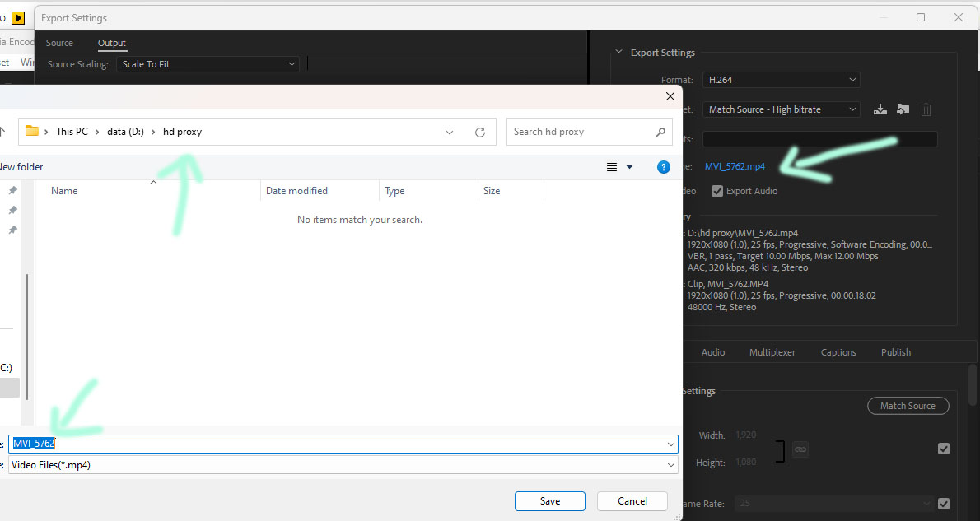Screen dimensions: 980x521
Task: Click the Save Preset icon
Action: pos(880,109)
